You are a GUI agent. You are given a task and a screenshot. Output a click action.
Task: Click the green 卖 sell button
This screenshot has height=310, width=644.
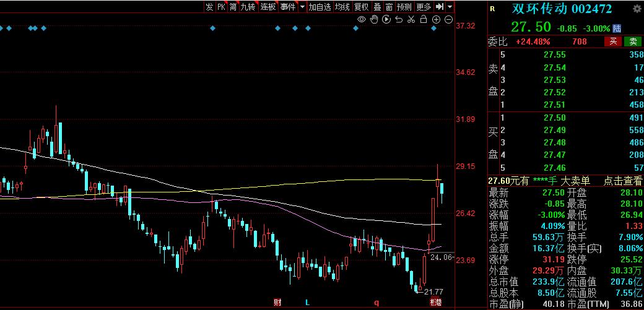(633, 41)
